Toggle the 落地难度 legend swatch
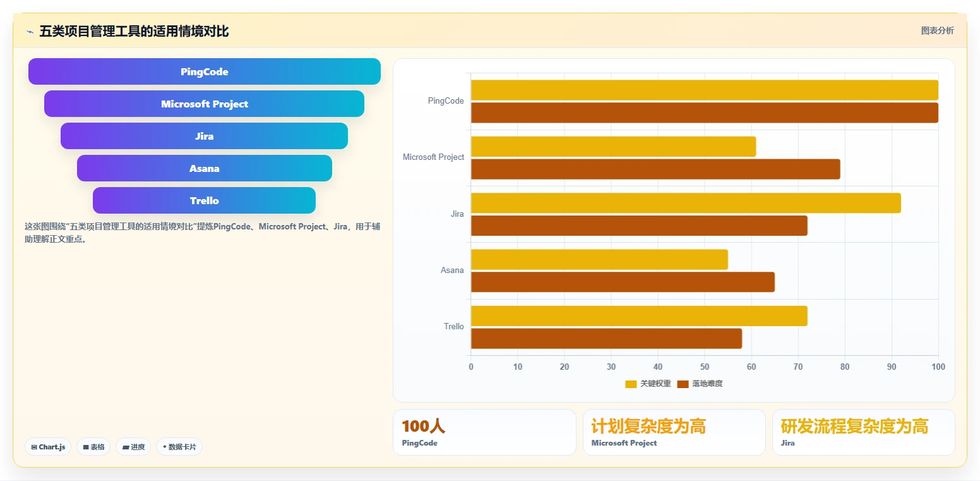The image size is (980, 481). coord(683,384)
